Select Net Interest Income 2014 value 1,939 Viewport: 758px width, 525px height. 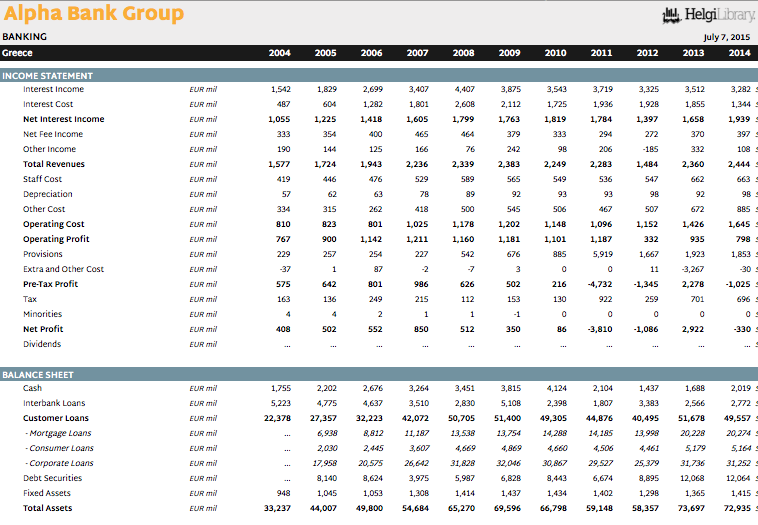click(x=739, y=119)
